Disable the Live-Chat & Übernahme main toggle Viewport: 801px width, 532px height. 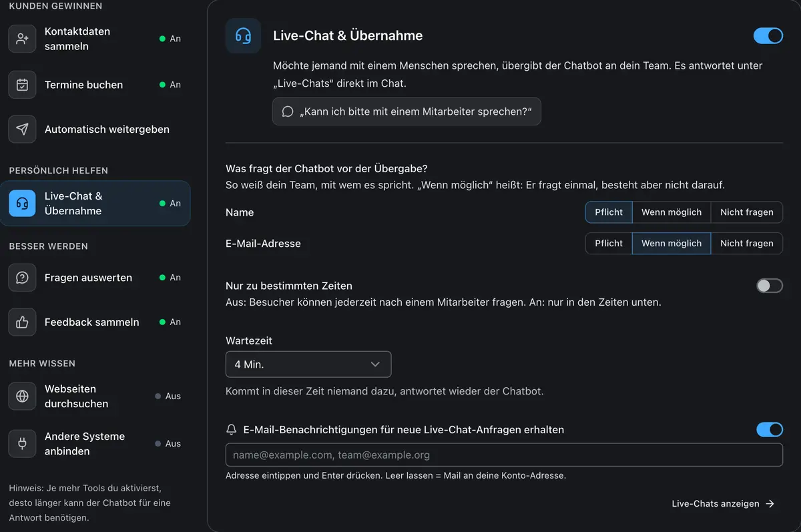pos(768,35)
